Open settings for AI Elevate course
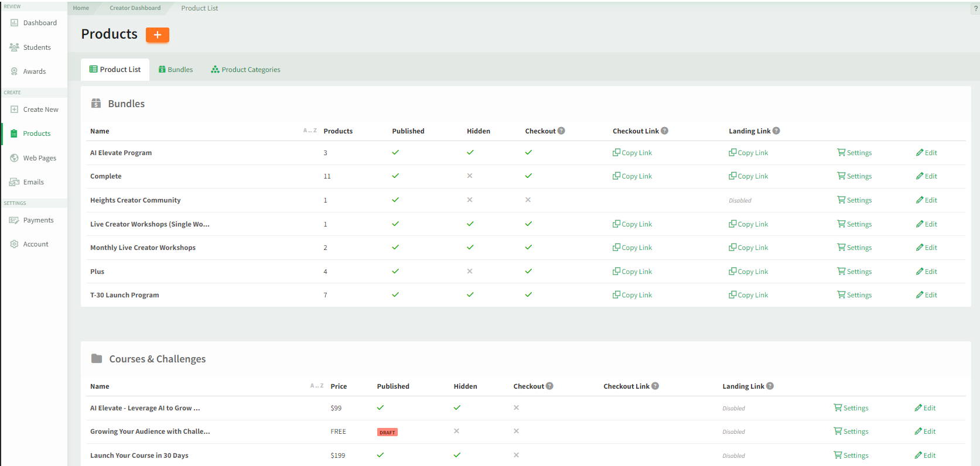Screen dimensions: 980x466 tap(851, 408)
